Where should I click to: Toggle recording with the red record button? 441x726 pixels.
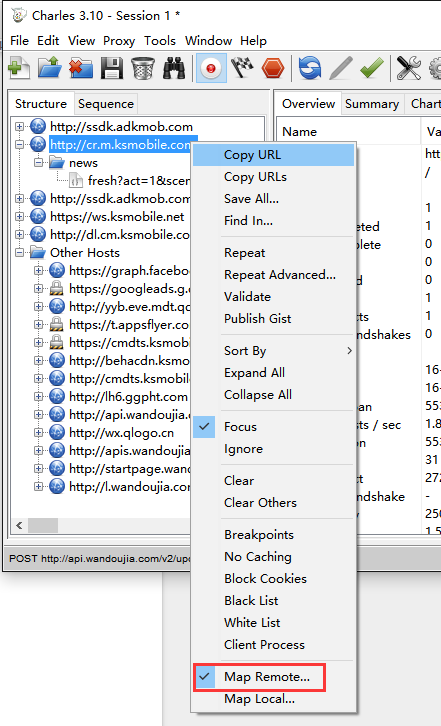211,69
